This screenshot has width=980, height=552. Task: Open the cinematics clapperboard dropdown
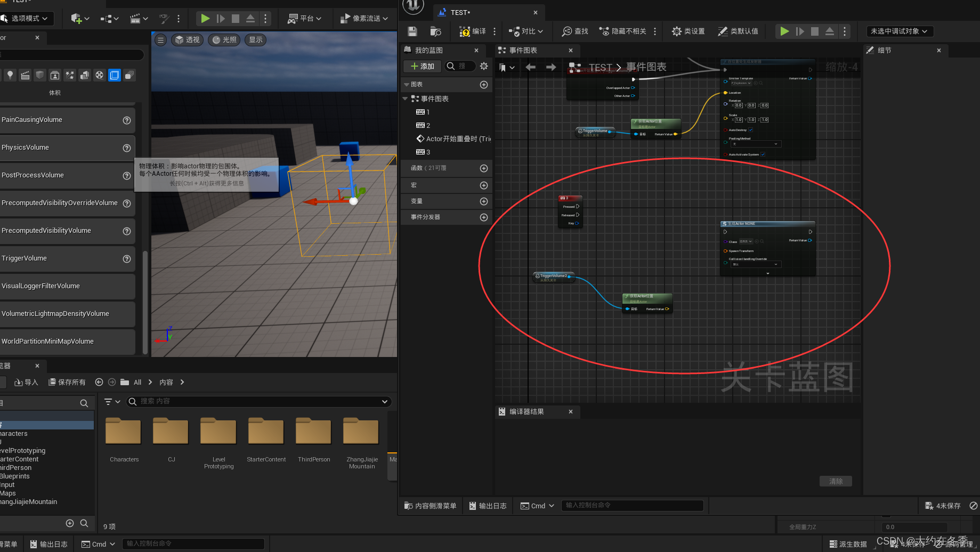coord(139,19)
